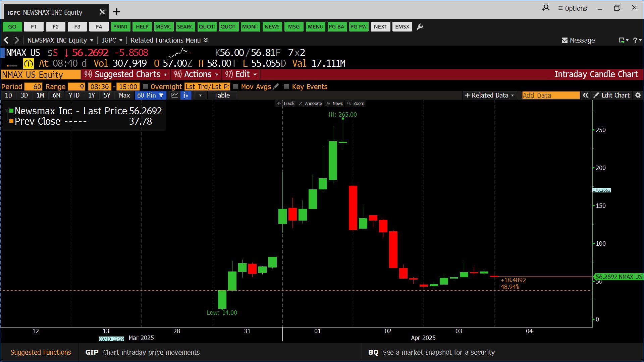Toggle the Mov Avgs checkbox
This screenshot has height=362, width=644.
(x=236, y=86)
